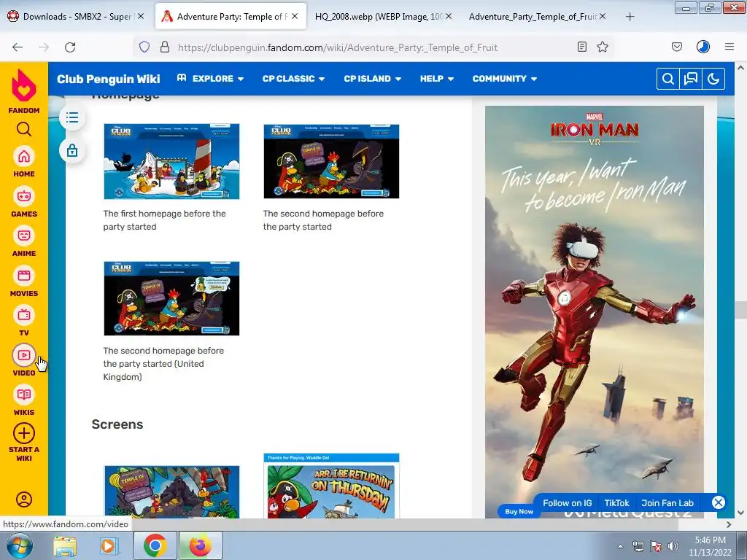Open a new browser tab
The image size is (747, 560).
pyautogui.click(x=630, y=17)
